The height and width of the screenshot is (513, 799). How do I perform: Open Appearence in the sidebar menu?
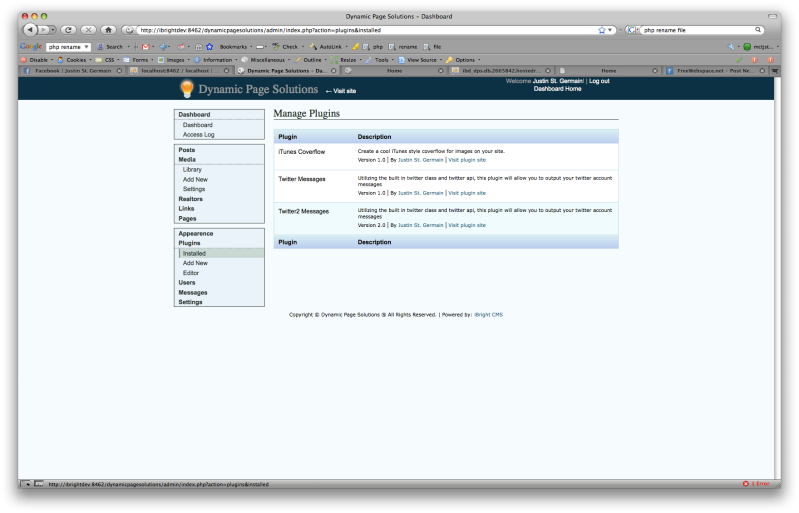point(196,233)
